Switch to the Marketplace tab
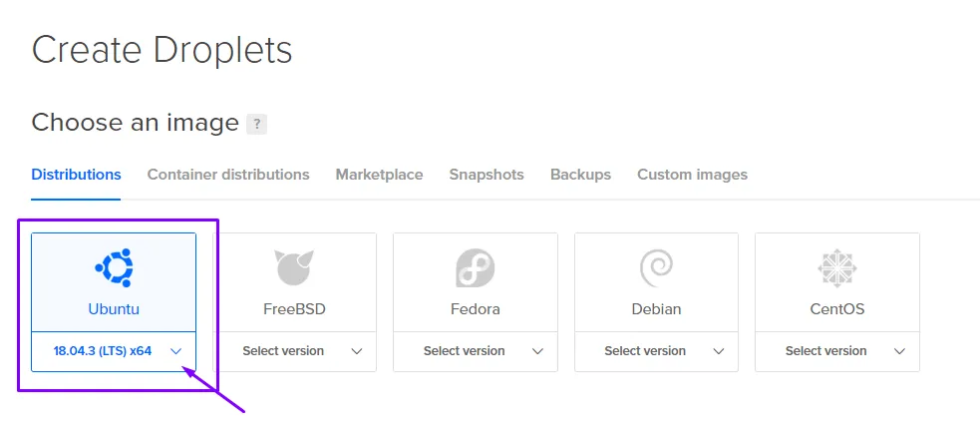 click(380, 175)
